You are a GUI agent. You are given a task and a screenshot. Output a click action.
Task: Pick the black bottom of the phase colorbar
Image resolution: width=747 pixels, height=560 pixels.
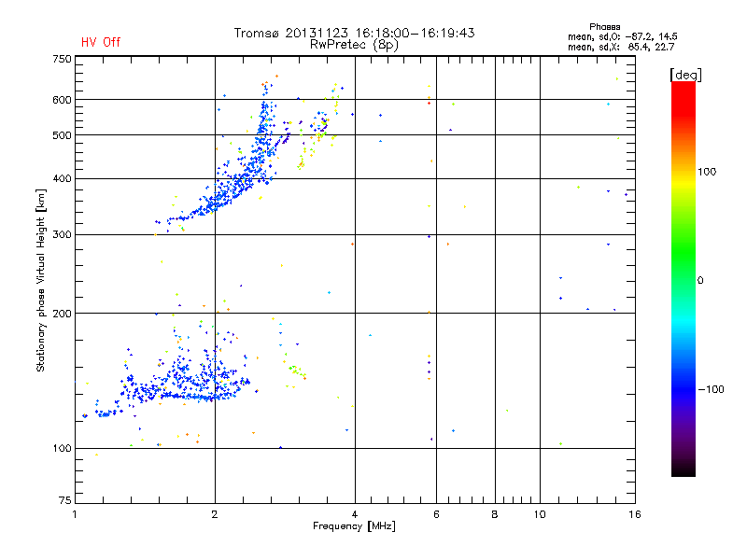pyautogui.click(x=684, y=469)
